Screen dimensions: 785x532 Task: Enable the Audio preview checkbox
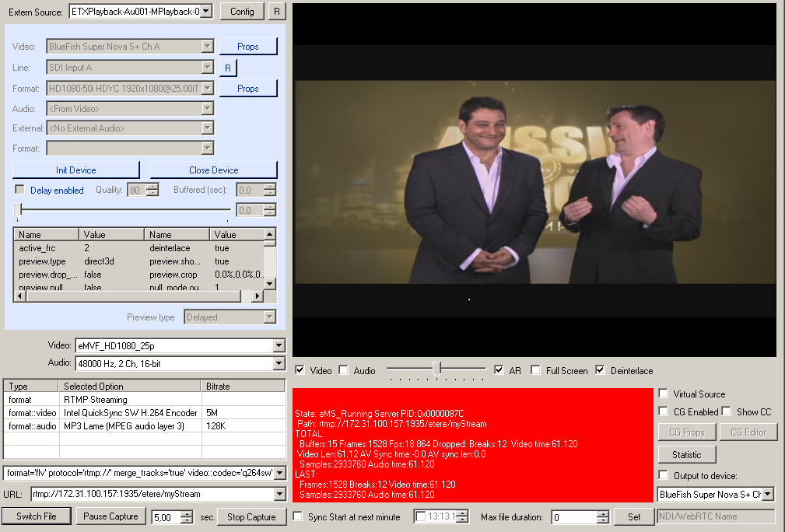(x=343, y=371)
